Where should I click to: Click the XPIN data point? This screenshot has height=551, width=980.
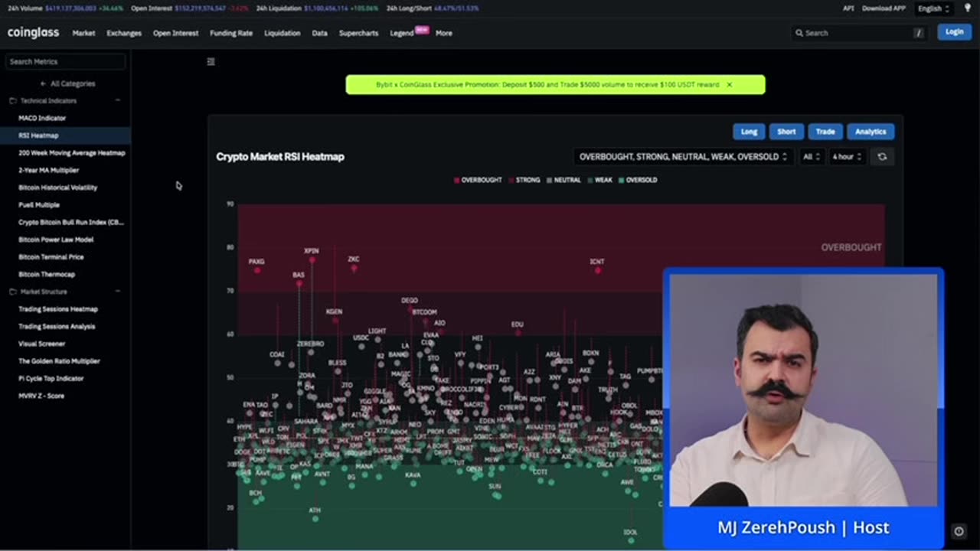(x=312, y=259)
